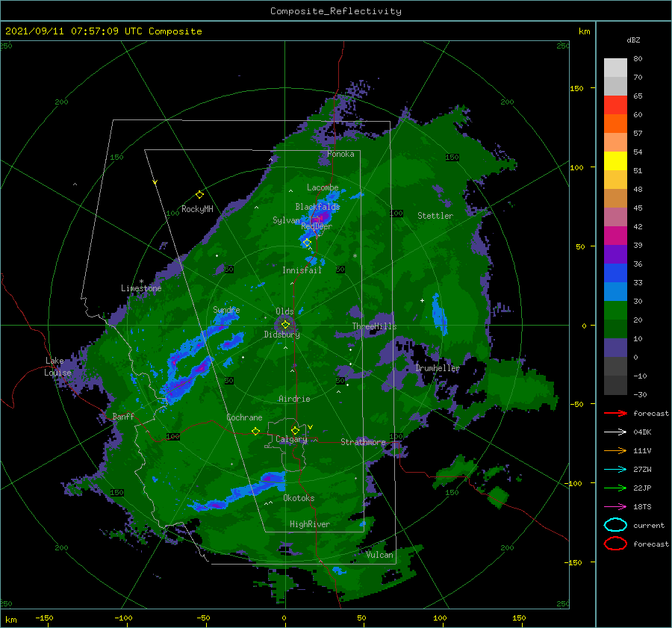Select the slate purple 10-0 dBZ swatch

pyautogui.click(x=615, y=348)
